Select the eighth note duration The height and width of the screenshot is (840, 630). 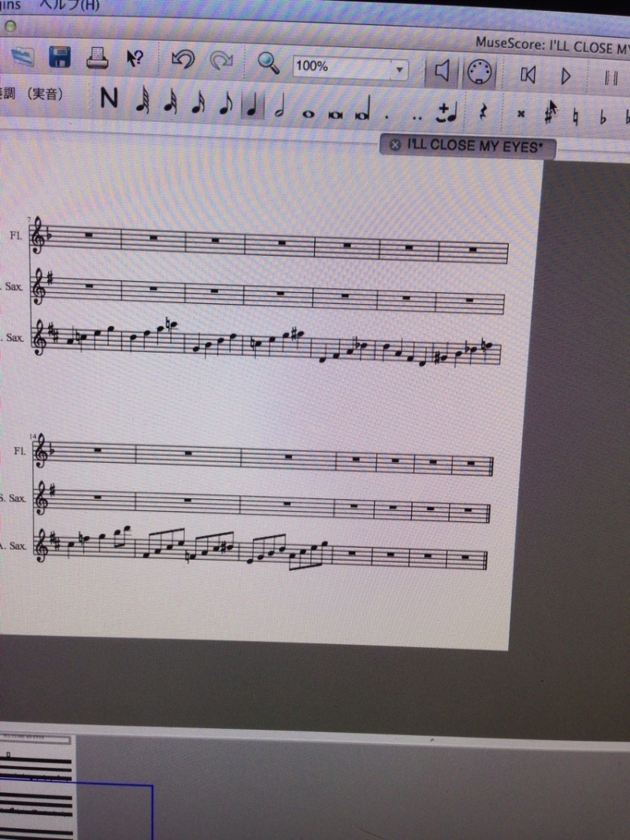[x=225, y=105]
